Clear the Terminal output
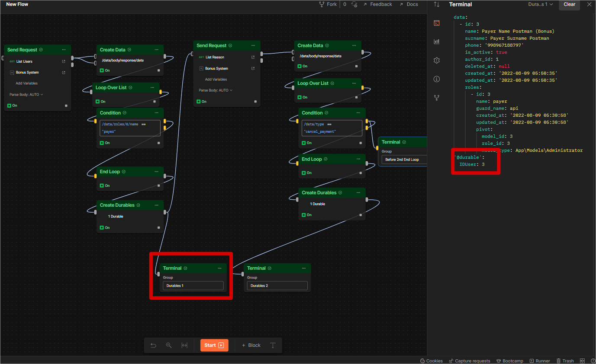 (569, 4)
